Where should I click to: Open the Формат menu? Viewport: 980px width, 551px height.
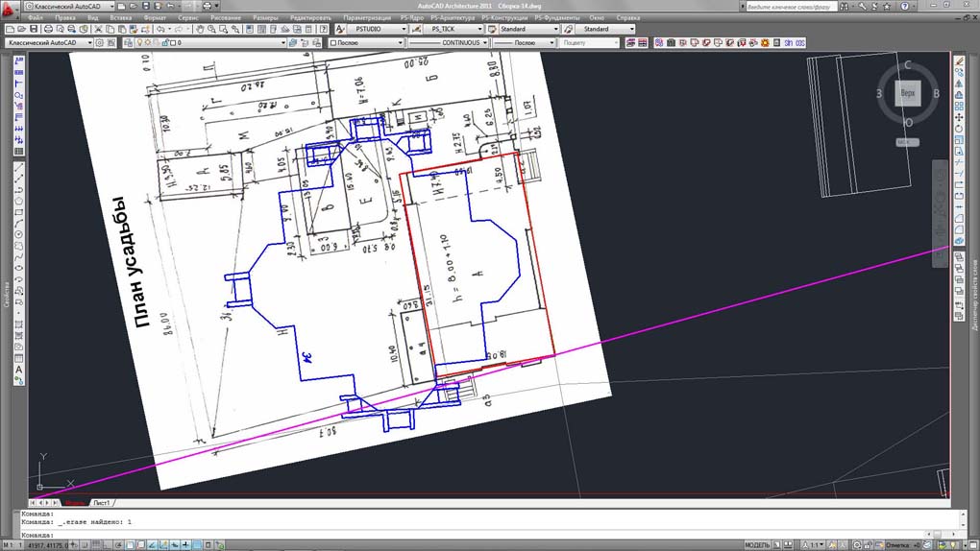(155, 18)
